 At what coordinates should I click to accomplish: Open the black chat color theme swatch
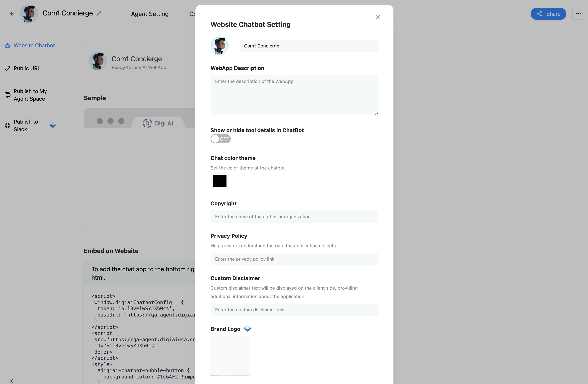(220, 181)
